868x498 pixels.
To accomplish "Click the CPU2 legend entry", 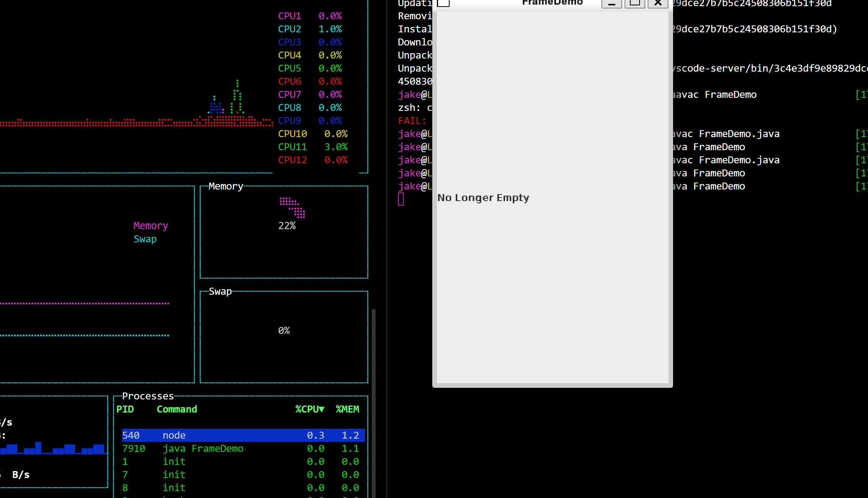I will [x=310, y=29].
